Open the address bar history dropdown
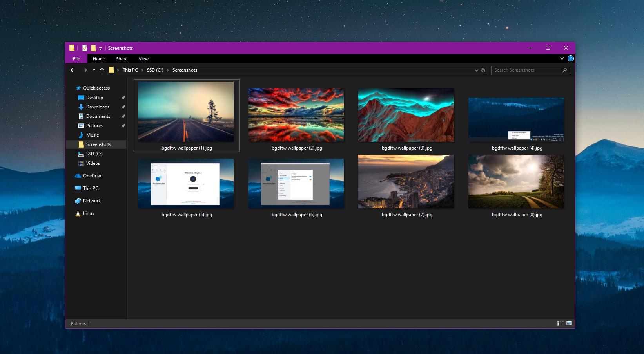Screen dimensions: 644x354 (476, 70)
